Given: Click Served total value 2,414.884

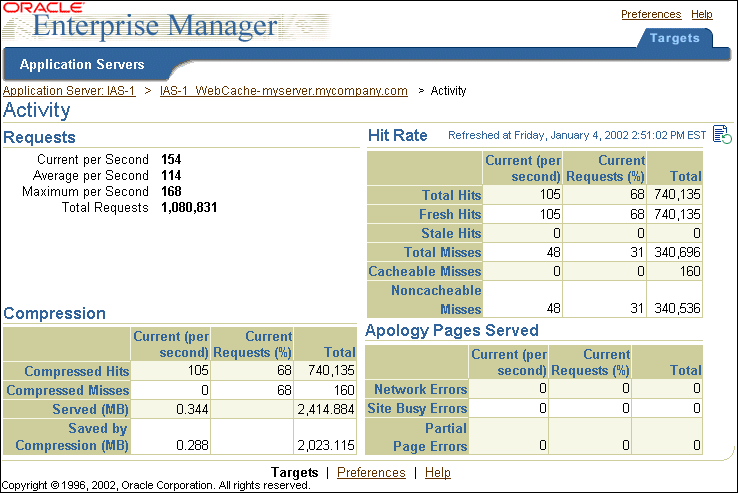Looking at the screenshot, I should pos(326,410).
